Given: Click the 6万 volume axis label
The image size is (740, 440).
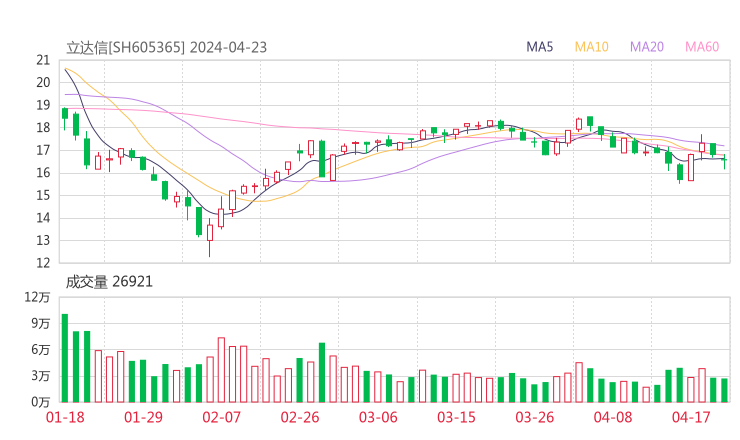Looking at the screenshot, I should [41, 350].
